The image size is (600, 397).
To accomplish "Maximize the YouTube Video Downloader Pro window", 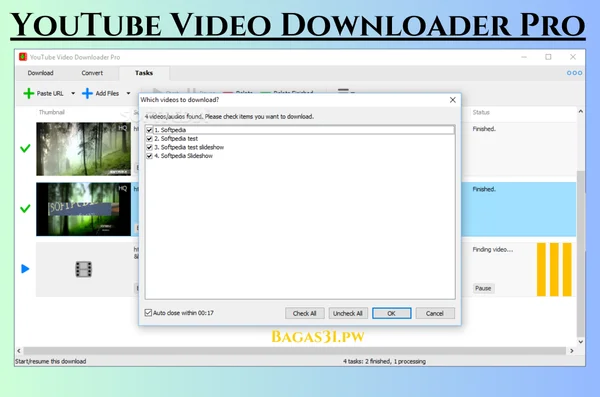I will pos(548,57).
